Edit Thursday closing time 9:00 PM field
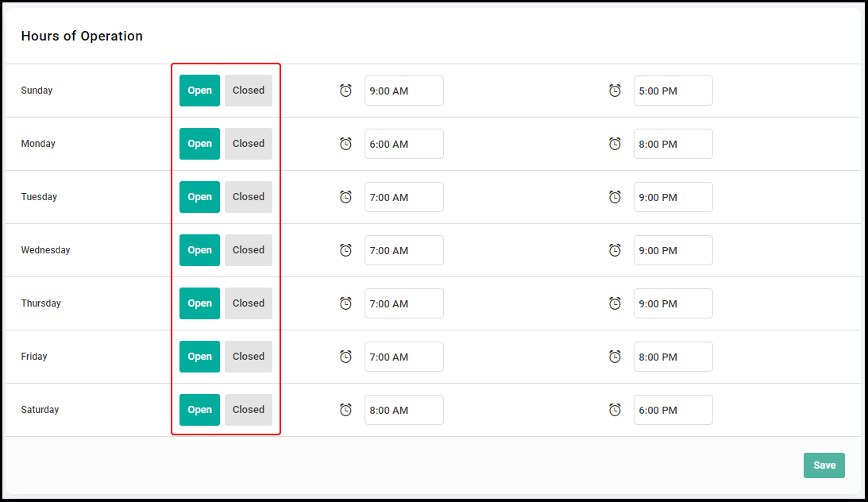This screenshot has height=502, width=868. (x=673, y=303)
